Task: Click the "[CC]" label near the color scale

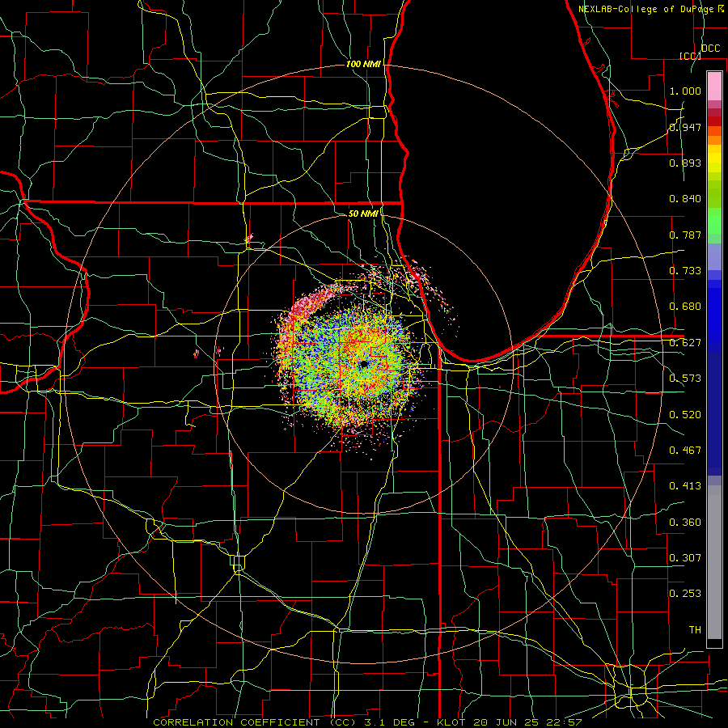Action: 690,56
